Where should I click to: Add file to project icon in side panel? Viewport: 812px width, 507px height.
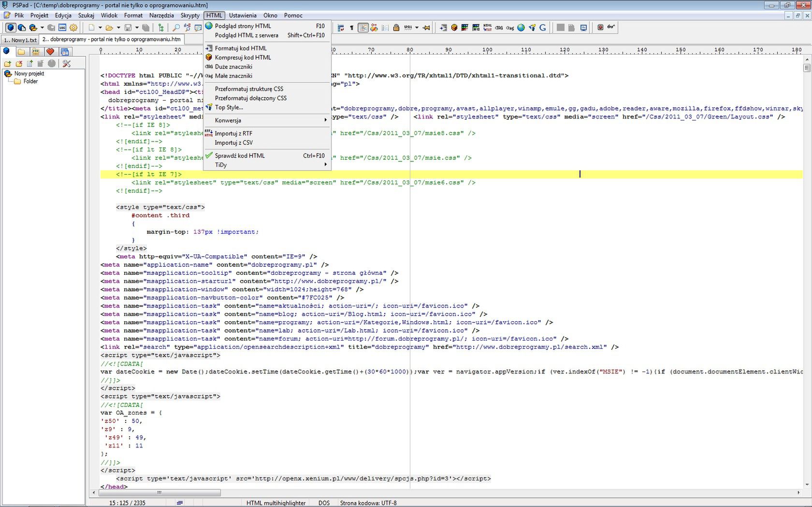tap(30, 63)
